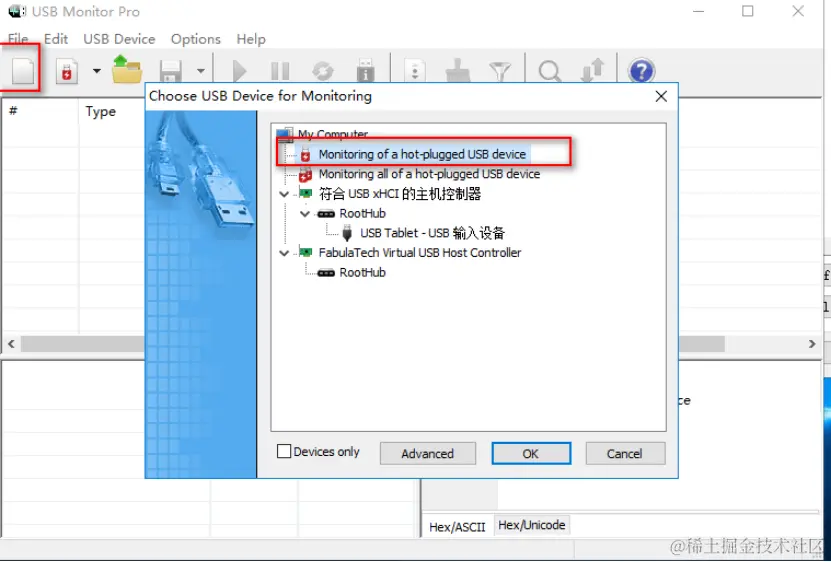Collapse the FabulaTech Virtual USB Host Controller
This screenshot has width=831, height=562.
(284, 253)
